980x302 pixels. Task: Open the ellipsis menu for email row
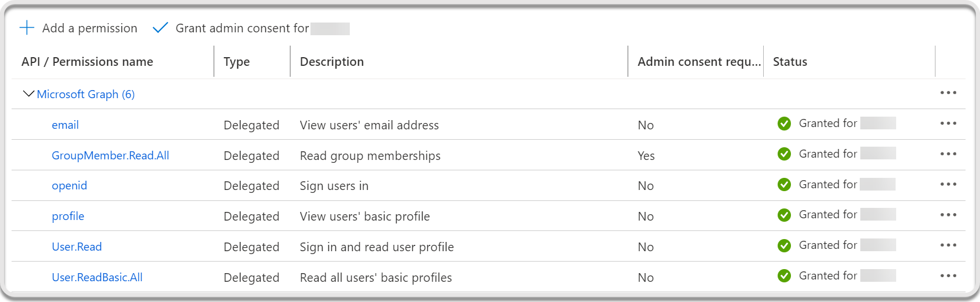[x=948, y=123]
